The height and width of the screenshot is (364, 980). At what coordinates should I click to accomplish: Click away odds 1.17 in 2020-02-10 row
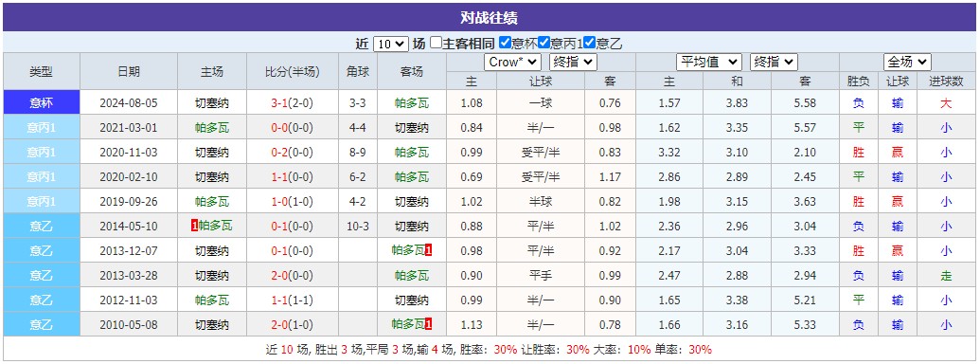(x=610, y=177)
